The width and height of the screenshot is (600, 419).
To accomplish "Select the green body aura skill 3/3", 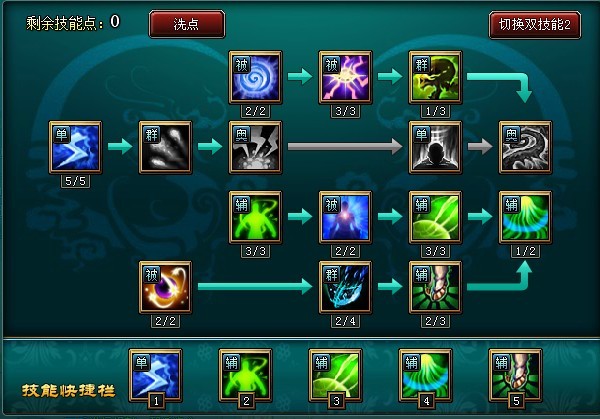I will tap(255, 217).
